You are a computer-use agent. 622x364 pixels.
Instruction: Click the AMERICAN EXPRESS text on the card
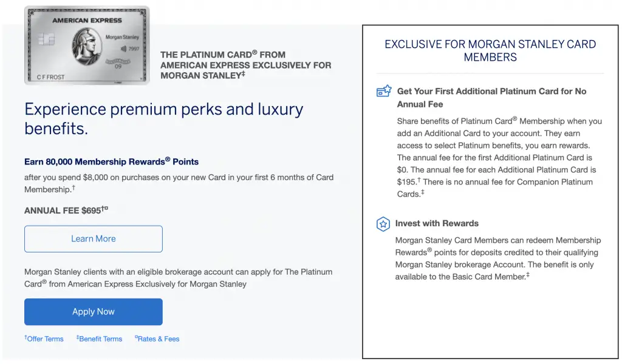(x=87, y=21)
